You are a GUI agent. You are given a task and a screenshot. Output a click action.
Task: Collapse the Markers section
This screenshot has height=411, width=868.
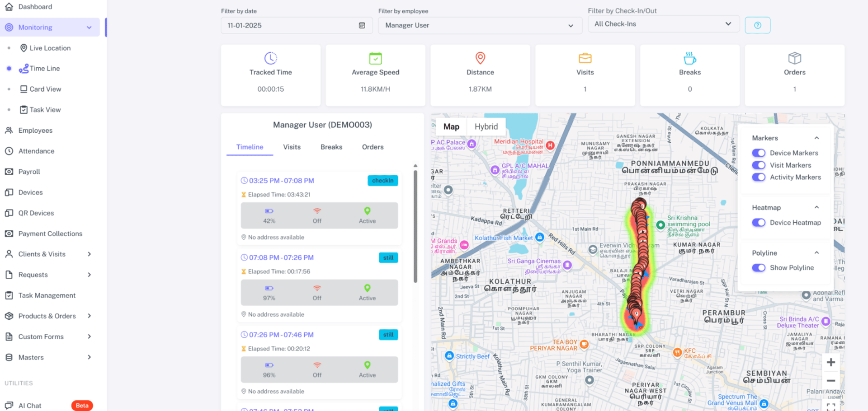(x=816, y=138)
